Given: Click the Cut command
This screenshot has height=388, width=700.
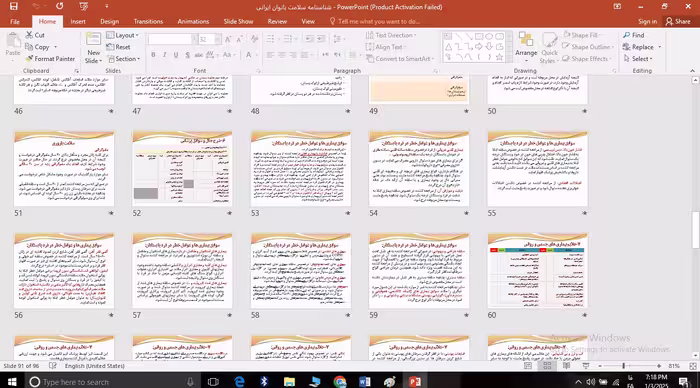Looking at the screenshot, I should [x=35, y=35].
